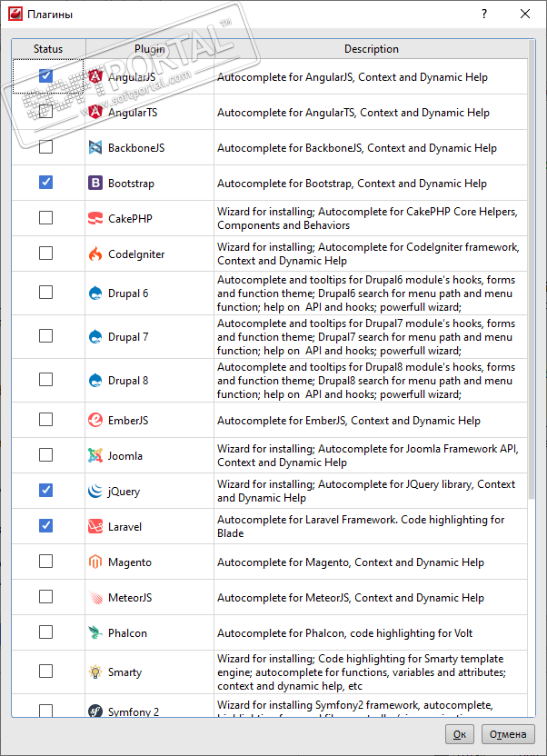Click the BackboneJS plugin icon
This screenshot has height=756, width=547.
click(x=95, y=147)
